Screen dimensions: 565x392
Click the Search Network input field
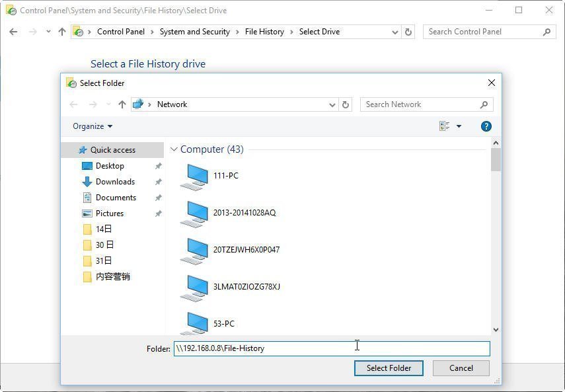[420, 104]
